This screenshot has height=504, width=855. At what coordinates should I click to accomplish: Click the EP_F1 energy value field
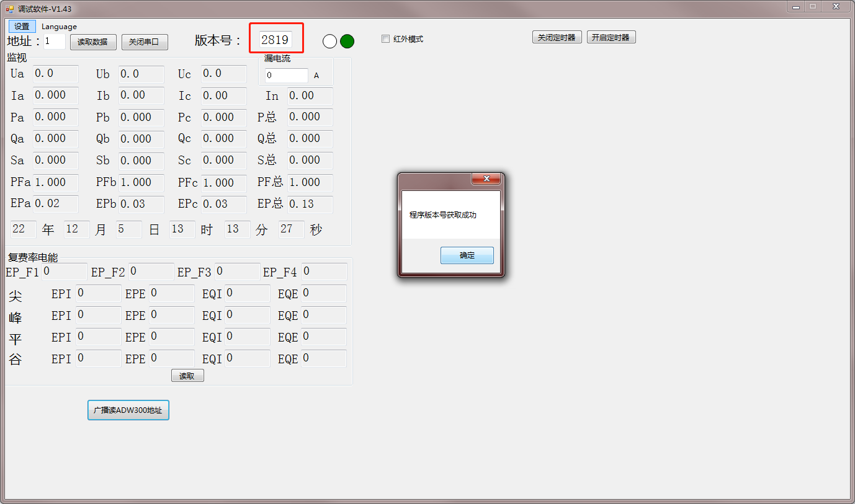pyautogui.click(x=65, y=272)
